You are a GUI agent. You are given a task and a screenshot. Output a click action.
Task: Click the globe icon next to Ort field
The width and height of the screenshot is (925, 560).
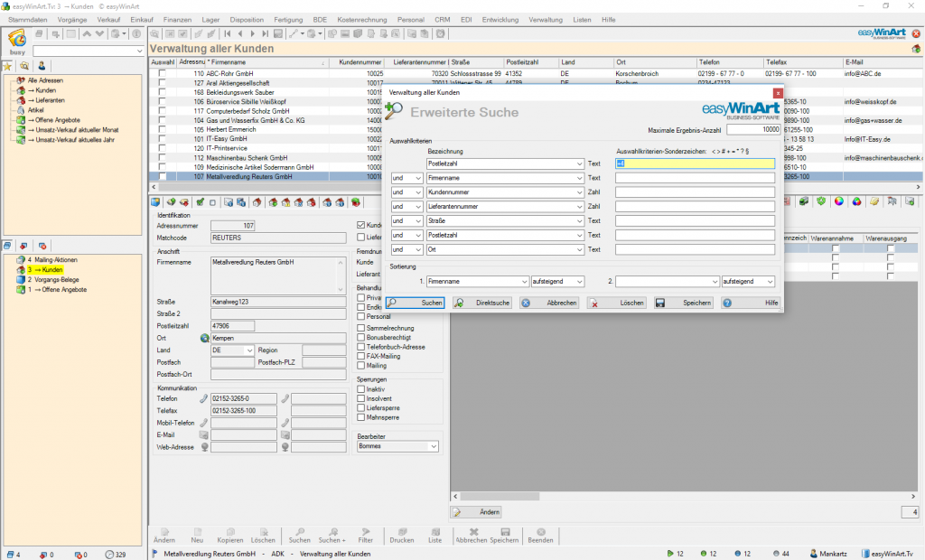pyautogui.click(x=205, y=338)
